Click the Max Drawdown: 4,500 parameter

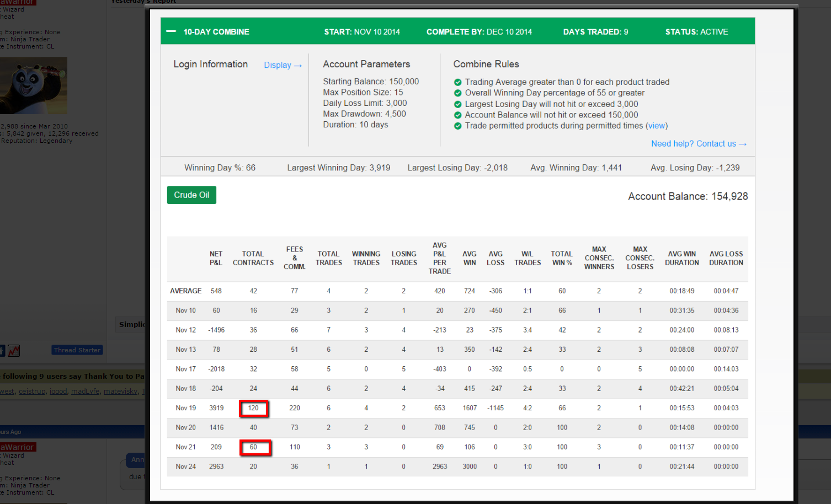click(x=364, y=114)
